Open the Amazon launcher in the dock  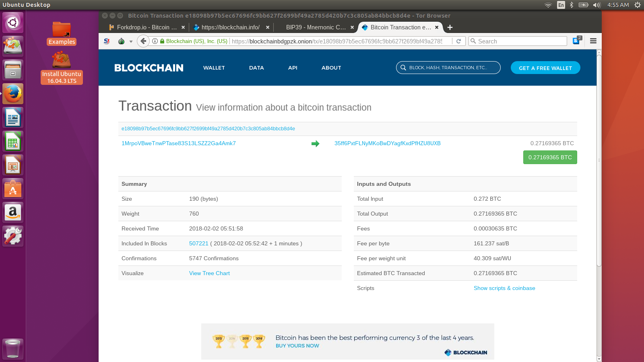tap(13, 212)
